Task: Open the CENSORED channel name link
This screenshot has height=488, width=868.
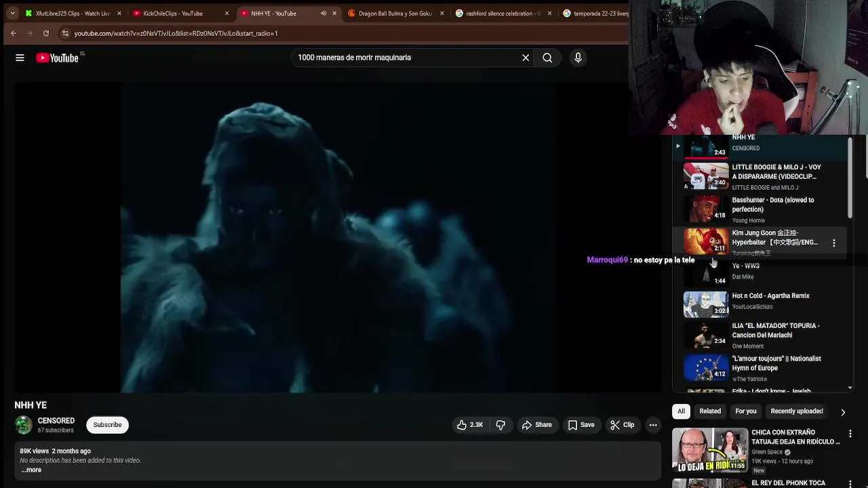Action: coord(56,421)
